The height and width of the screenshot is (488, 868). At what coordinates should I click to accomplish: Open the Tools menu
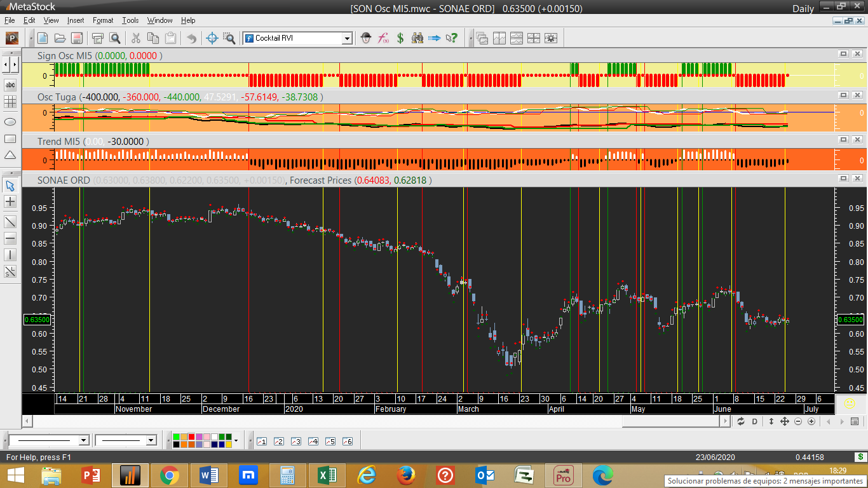(x=130, y=20)
